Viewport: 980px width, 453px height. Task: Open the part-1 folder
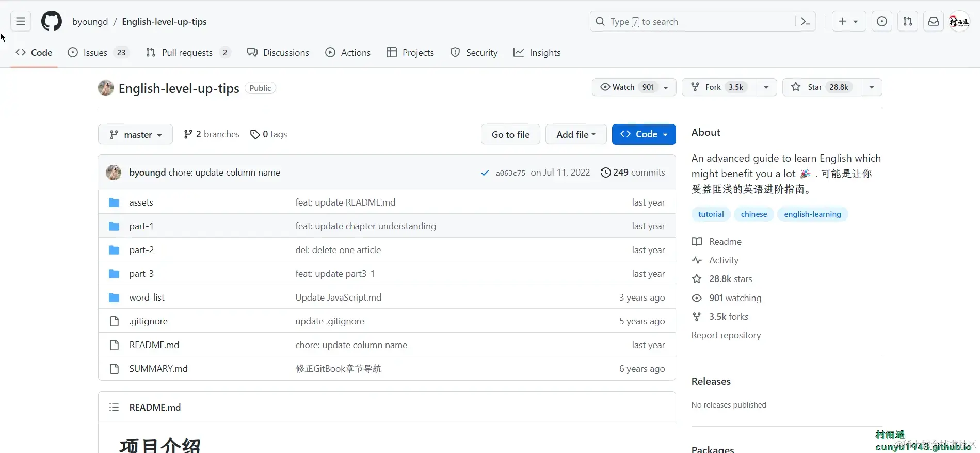(x=141, y=226)
